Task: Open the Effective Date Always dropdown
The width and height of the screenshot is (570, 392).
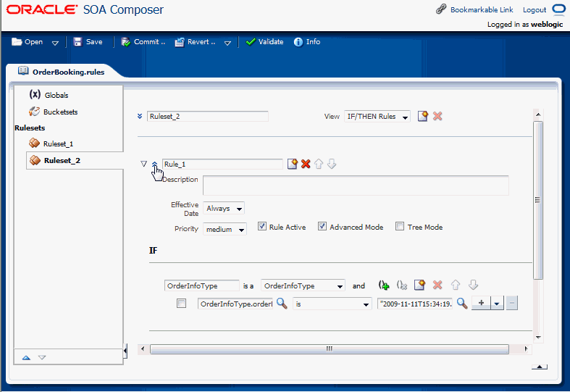Action: point(224,209)
